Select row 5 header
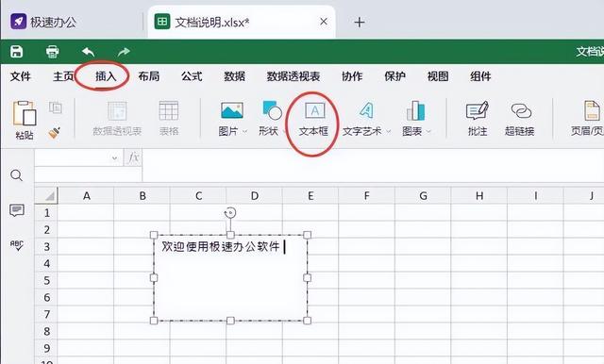Image resolution: width=604 pixels, height=364 pixels. click(x=46, y=280)
